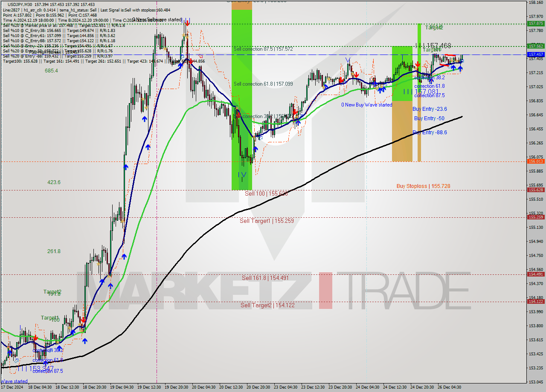Select the green 157.875 price tag

tap(536, 23)
